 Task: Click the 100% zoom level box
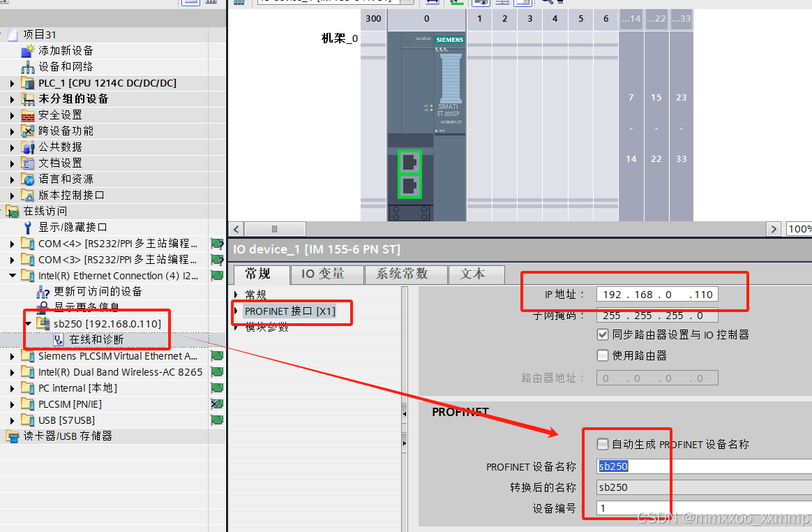coord(799,229)
